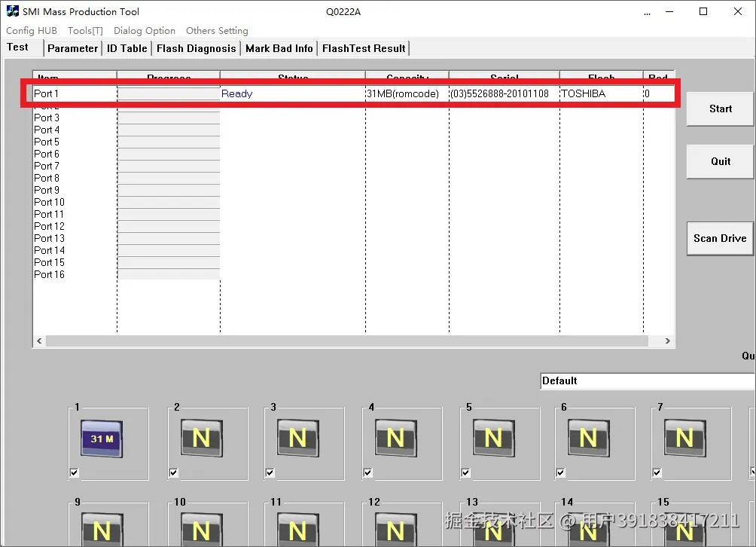
Task: Click the port 7 N drive icon
Action: (x=685, y=438)
